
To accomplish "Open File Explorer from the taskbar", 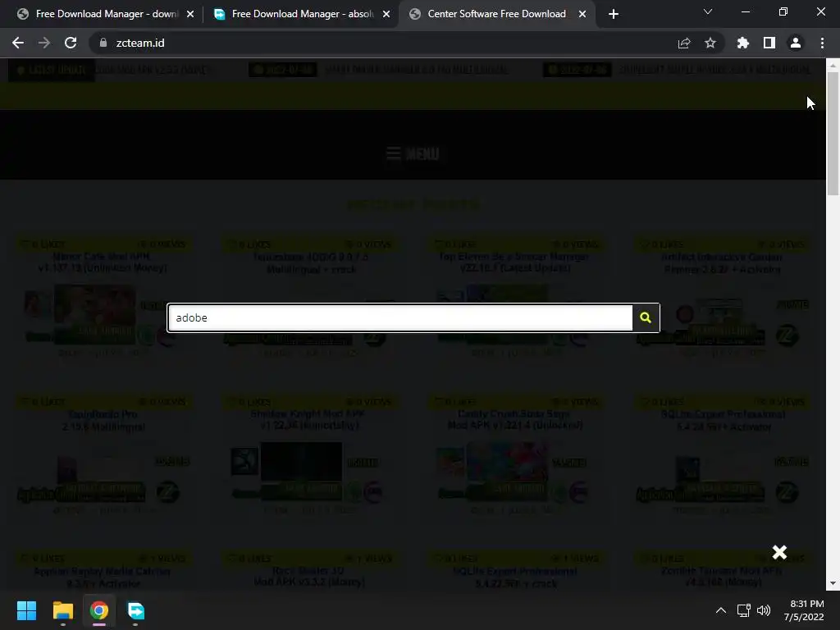I will (62, 610).
